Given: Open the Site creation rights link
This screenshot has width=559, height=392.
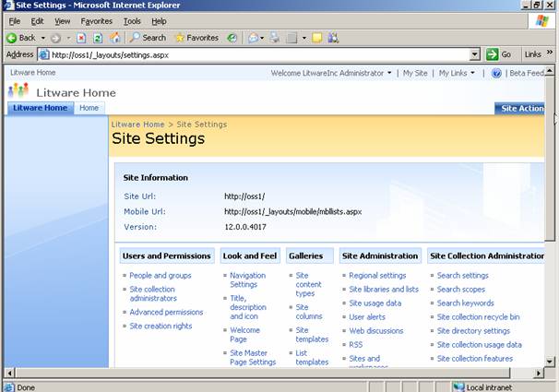Looking at the screenshot, I should (161, 327).
